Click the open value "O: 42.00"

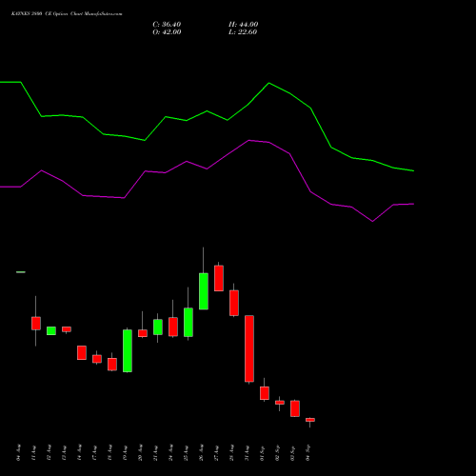point(167,32)
